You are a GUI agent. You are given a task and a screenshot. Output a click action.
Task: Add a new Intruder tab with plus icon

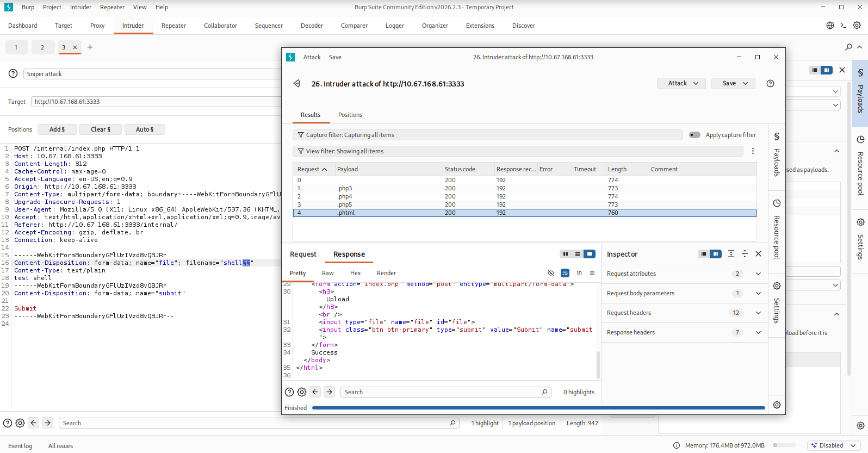[x=90, y=47]
